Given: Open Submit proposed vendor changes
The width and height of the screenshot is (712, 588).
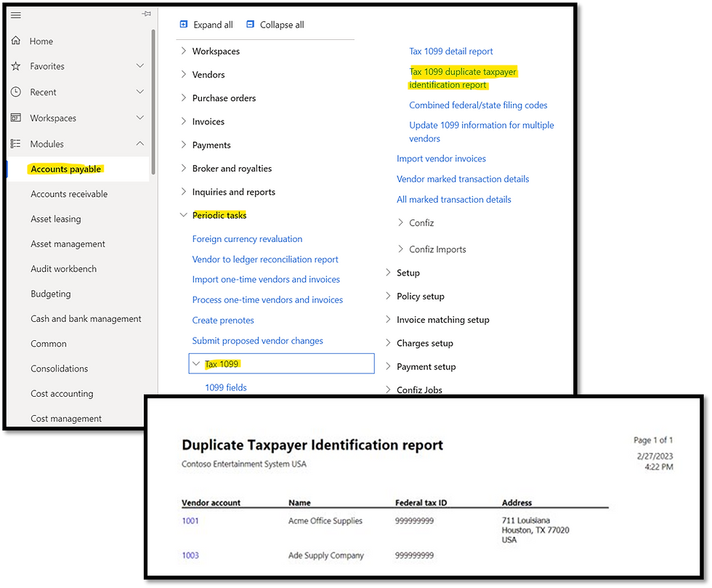Looking at the screenshot, I should point(257,341).
